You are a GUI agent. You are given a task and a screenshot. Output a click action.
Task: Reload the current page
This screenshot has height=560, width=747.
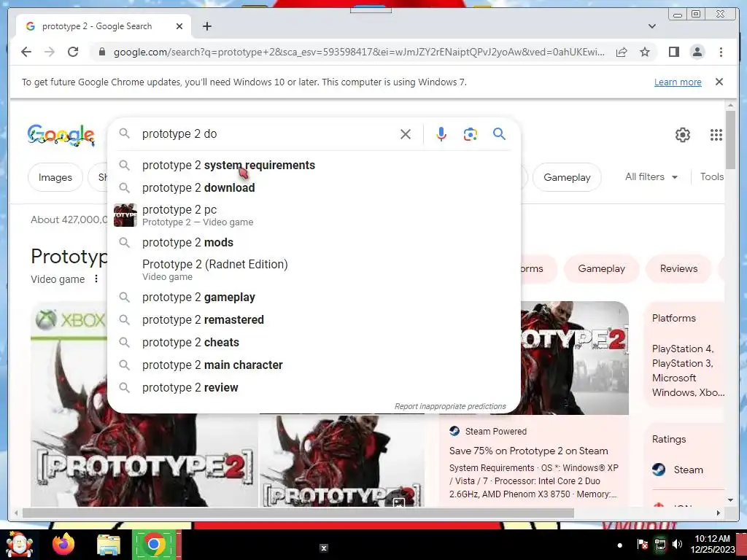coord(73,52)
